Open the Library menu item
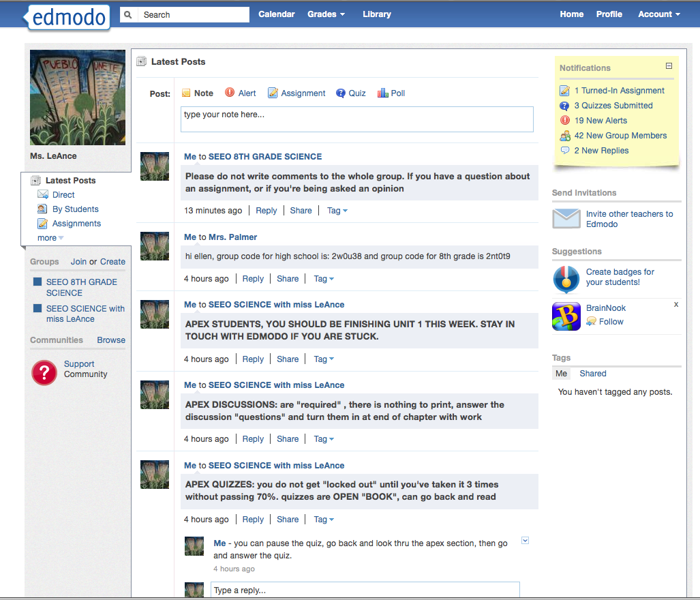The width and height of the screenshot is (700, 600). [376, 14]
